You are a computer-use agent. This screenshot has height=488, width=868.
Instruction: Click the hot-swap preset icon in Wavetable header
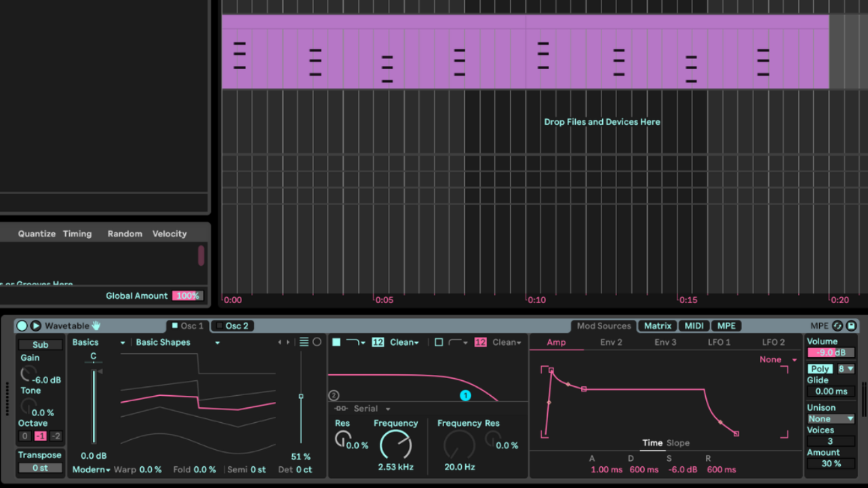837,326
